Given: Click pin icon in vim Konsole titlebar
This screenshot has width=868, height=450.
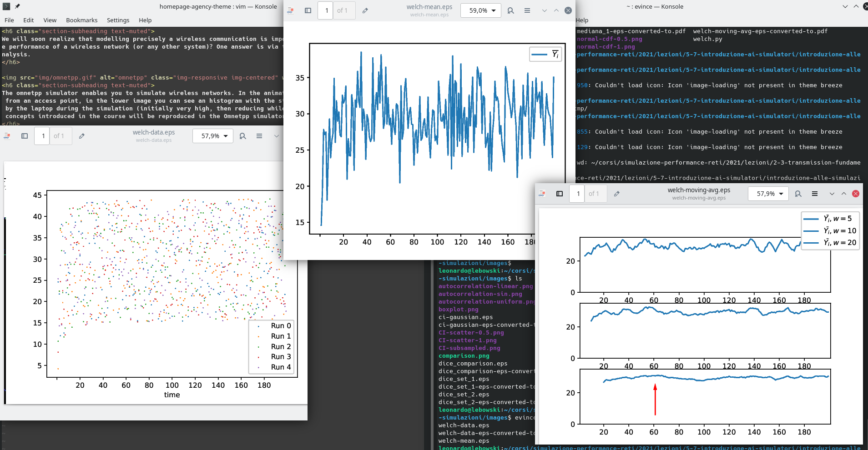Looking at the screenshot, I should click(17, 6).
